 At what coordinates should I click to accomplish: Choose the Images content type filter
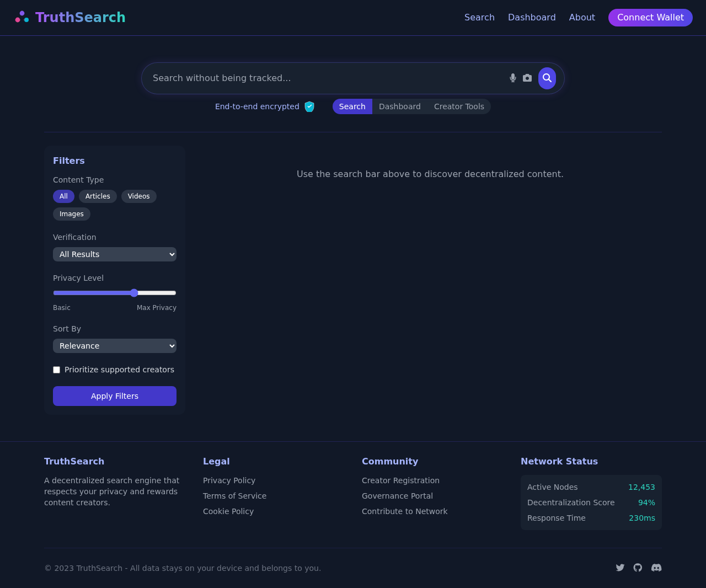pyautogui.click(x=72, y=214)
